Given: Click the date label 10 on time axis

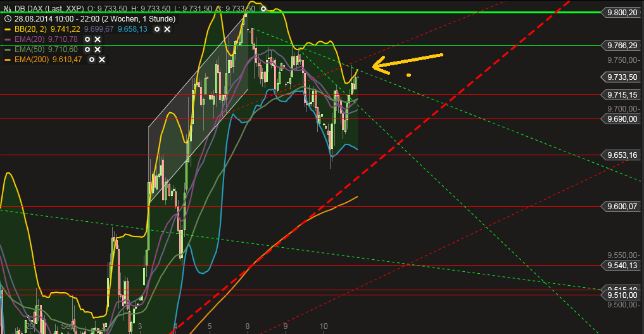Looking at the screenshot, I should 324,326.
